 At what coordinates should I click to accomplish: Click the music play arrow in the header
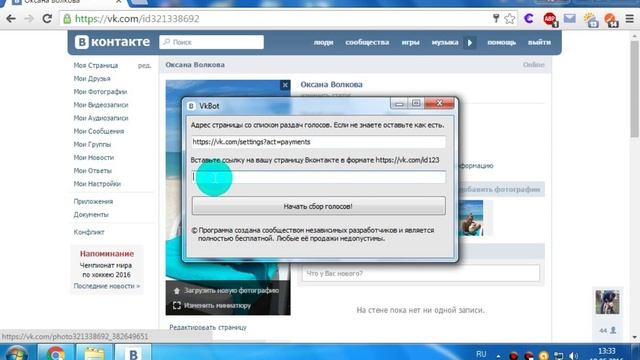pos(470,42)
